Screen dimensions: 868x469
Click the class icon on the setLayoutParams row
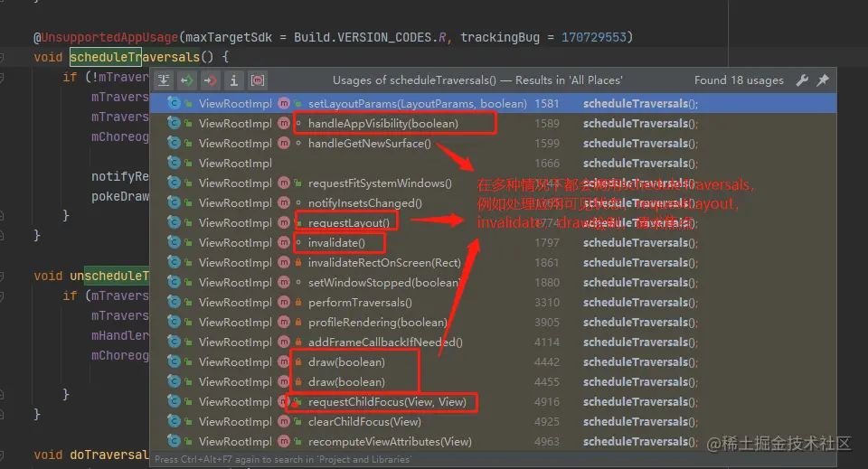click(x=175, y=103)
